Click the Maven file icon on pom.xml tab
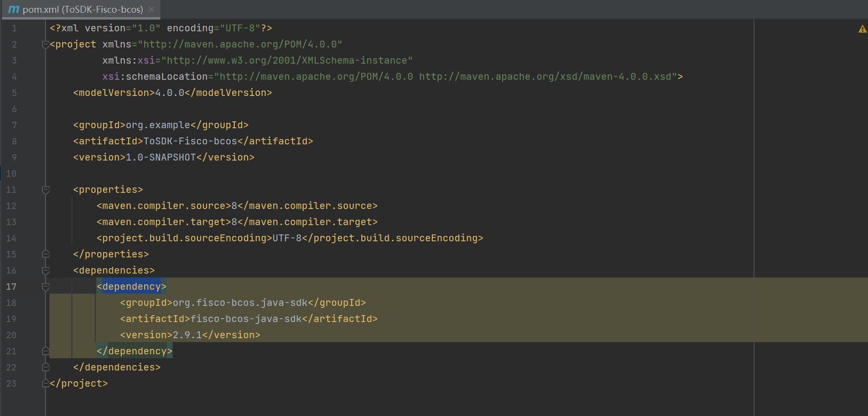This screenshot has height=416, width=868. pos(14,9)
